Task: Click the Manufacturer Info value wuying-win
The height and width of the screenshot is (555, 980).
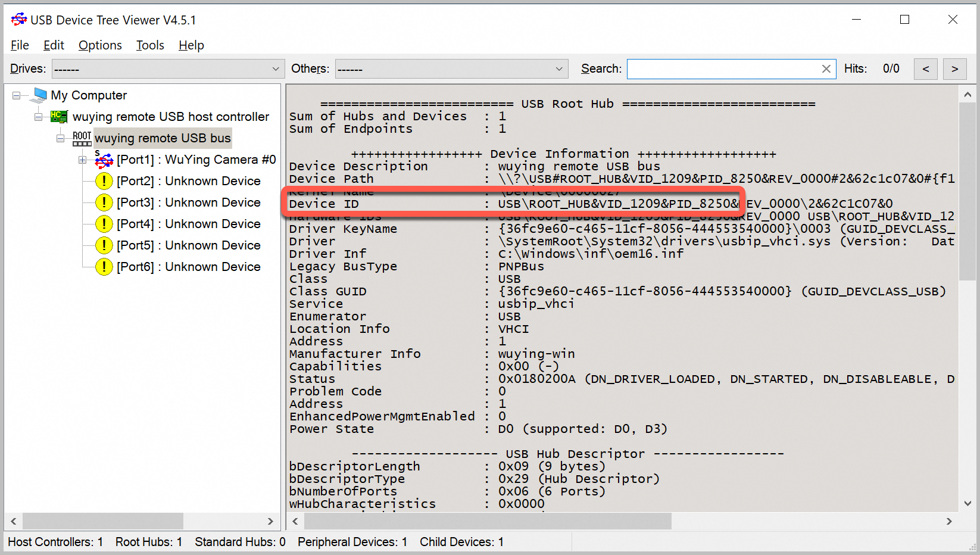Action: tap(536, 354)
